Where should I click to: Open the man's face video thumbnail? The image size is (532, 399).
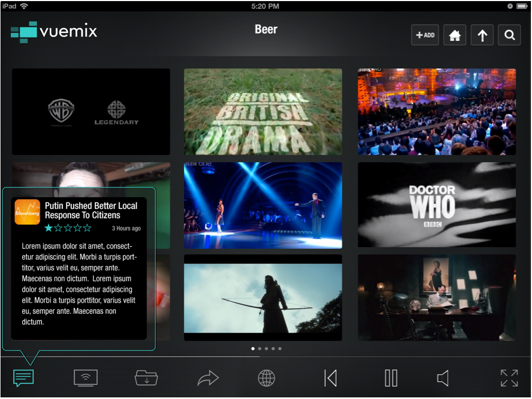point(91,175)
